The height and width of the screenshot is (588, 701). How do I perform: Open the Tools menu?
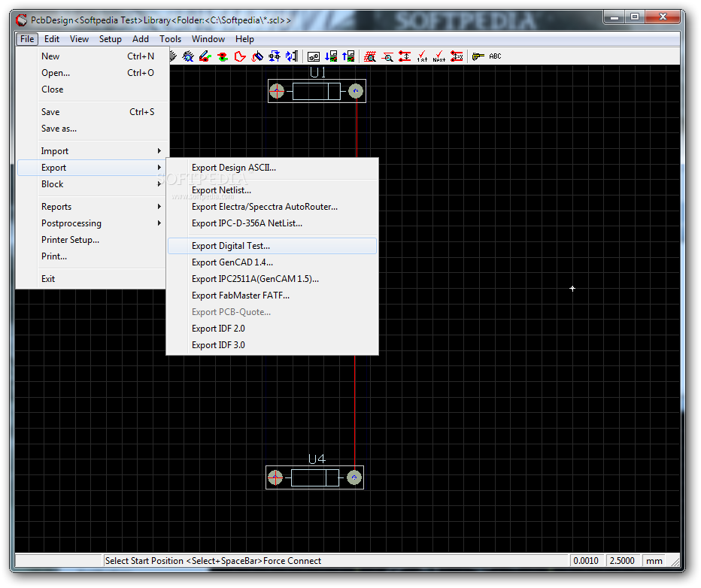(170, 39)
